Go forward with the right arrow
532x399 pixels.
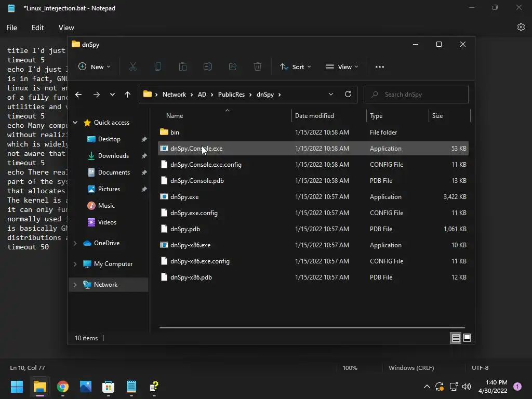pos(96,95)
